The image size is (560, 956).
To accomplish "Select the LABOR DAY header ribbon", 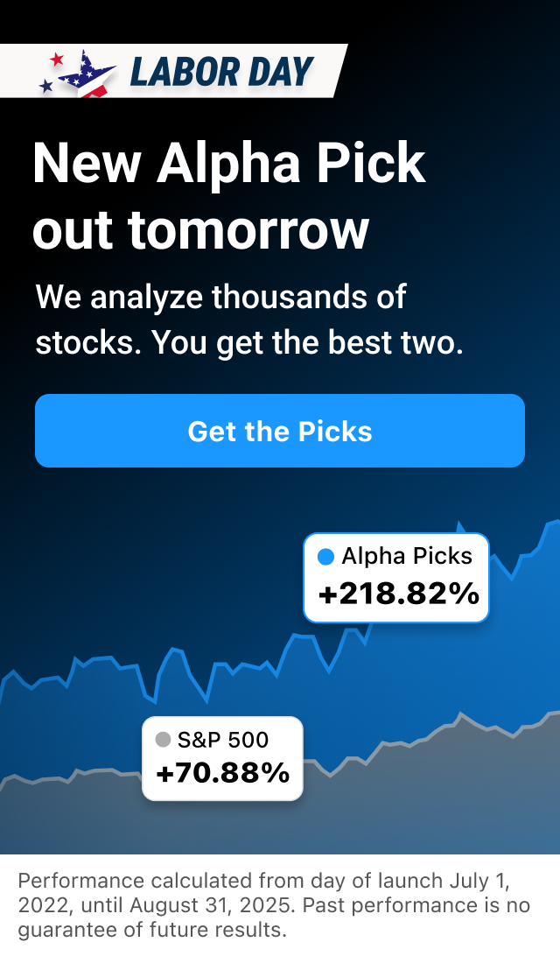I will coord(175,70).
